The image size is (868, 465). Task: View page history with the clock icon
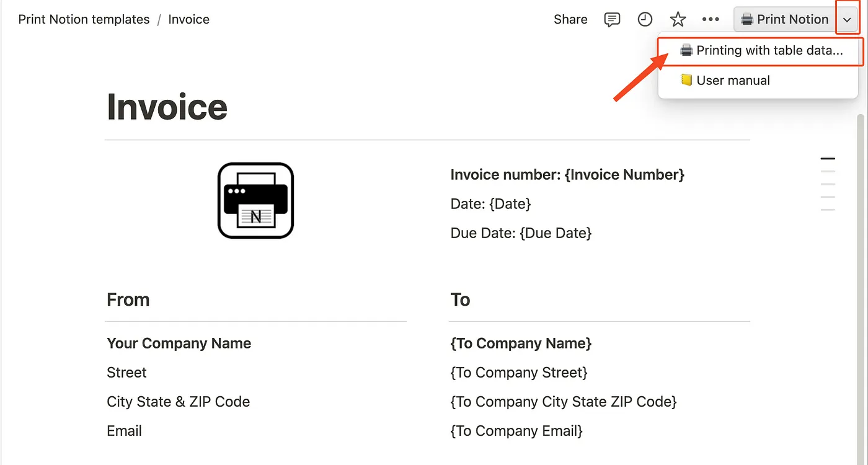645,19
